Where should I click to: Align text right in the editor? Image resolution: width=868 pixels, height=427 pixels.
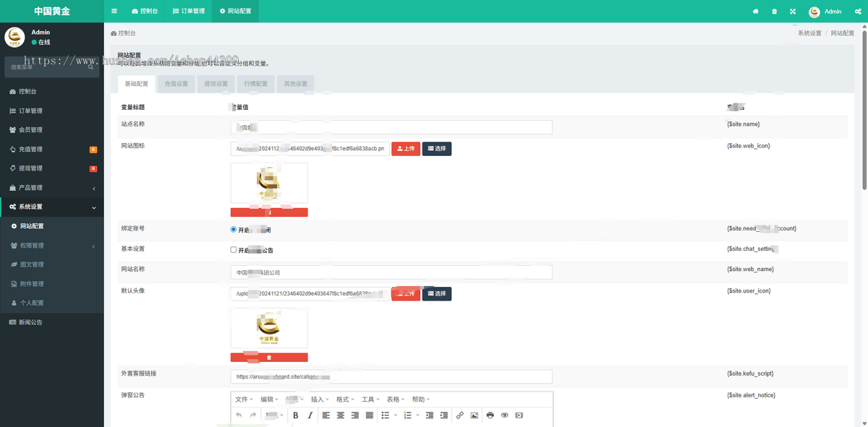[x=355, y=415]
